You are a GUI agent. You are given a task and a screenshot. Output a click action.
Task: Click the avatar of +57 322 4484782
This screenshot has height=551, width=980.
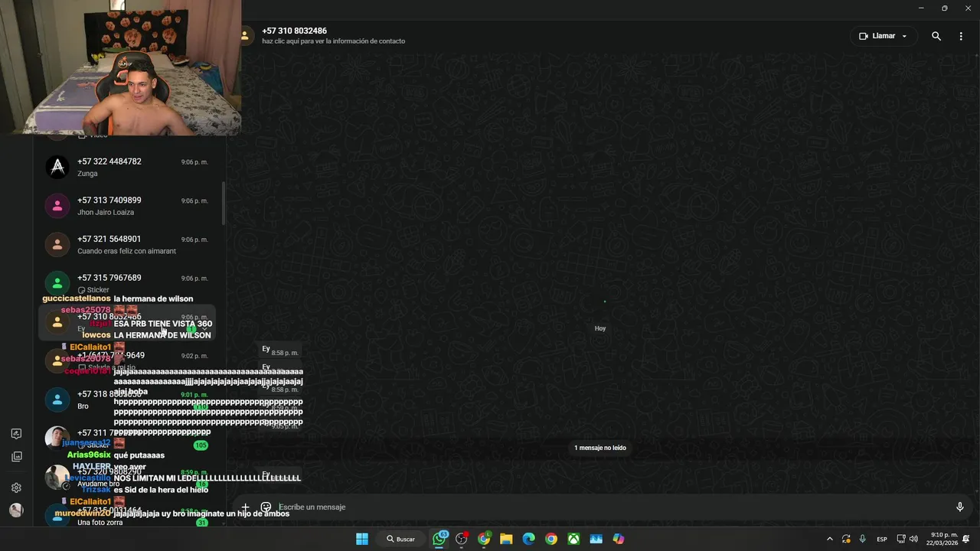coord(57,167)
